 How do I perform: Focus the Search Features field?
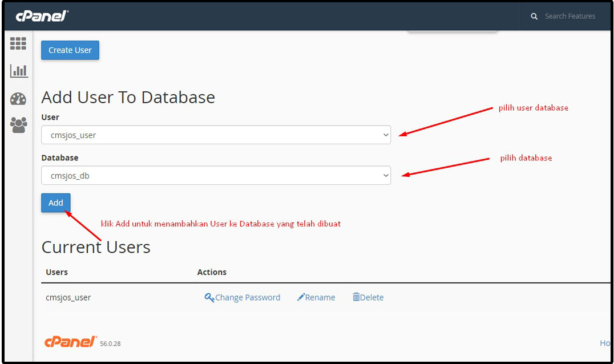coord(569,17)
